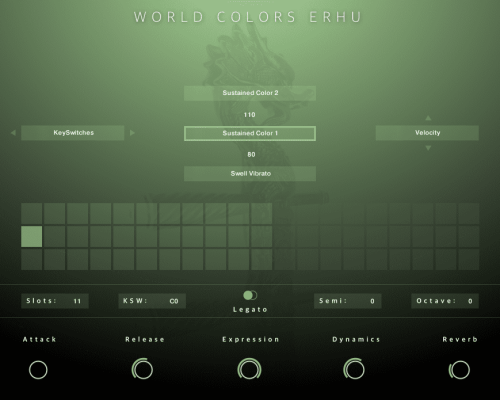Image resolution: width=500 pixels, height=400 pixels.
Task: Click the Semi transpose value field
Action: coord(348,301)
